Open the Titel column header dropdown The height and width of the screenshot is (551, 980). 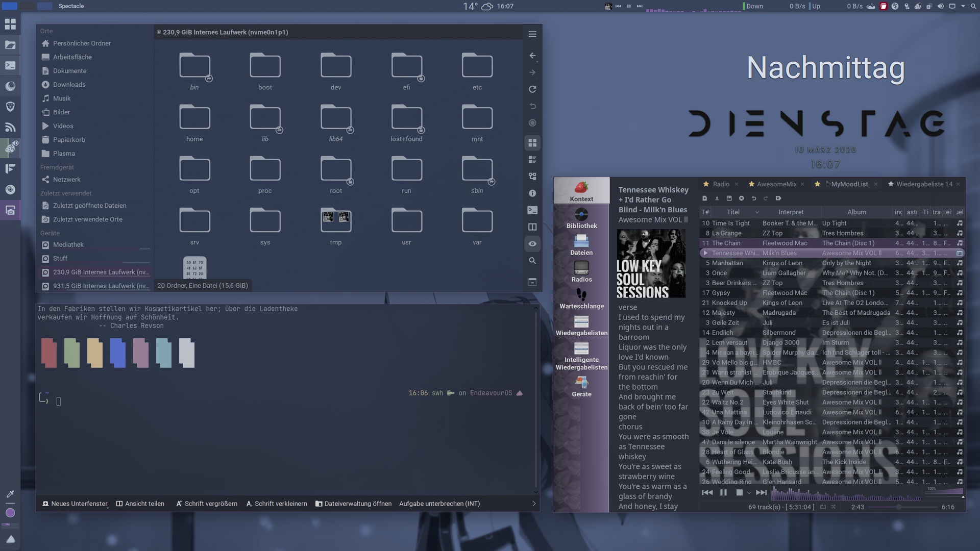click(757, 212)
